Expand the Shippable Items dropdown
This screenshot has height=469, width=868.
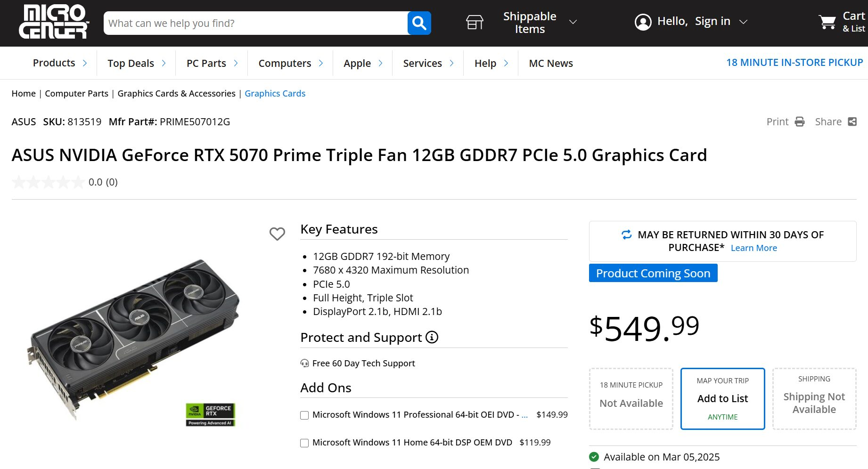[573, 22]
